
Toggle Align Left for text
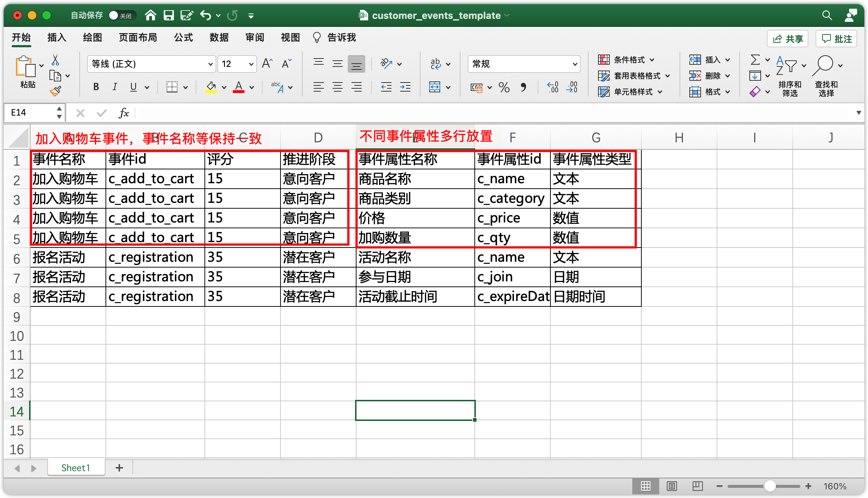click(319, 87)
